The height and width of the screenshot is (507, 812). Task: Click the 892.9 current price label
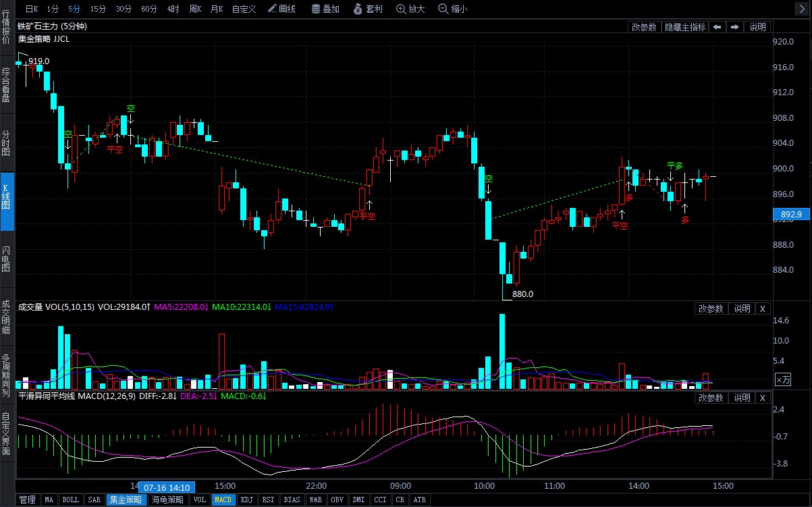[790, 215]
